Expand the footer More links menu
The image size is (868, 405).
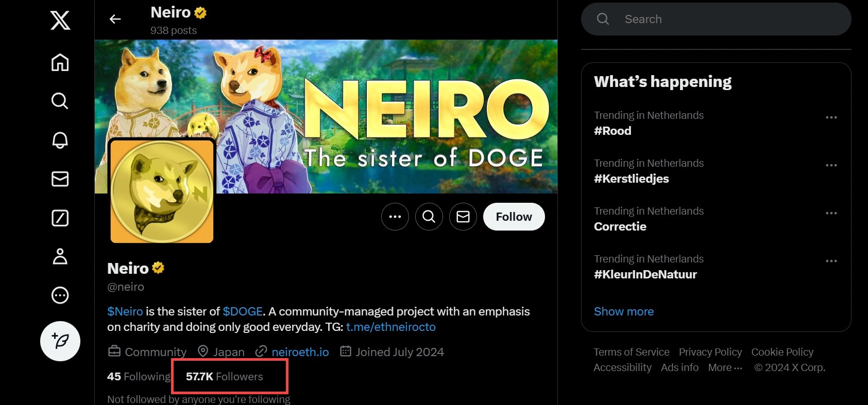click(x=725, y=367)
